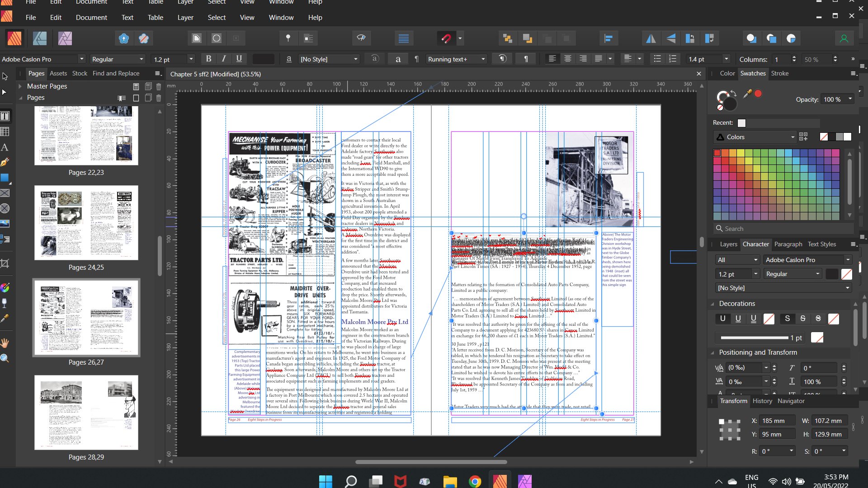Toggle snapping magnet on toolbar

446,38
